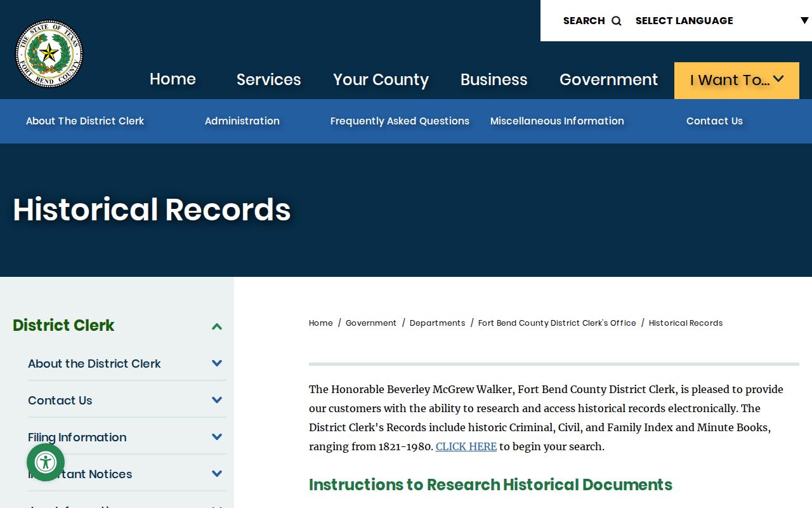The width and height of the screenshot is (812, 508).
Task: Click the Instructions to Research Historical Documents heading
Action: (x=490, y=485)
